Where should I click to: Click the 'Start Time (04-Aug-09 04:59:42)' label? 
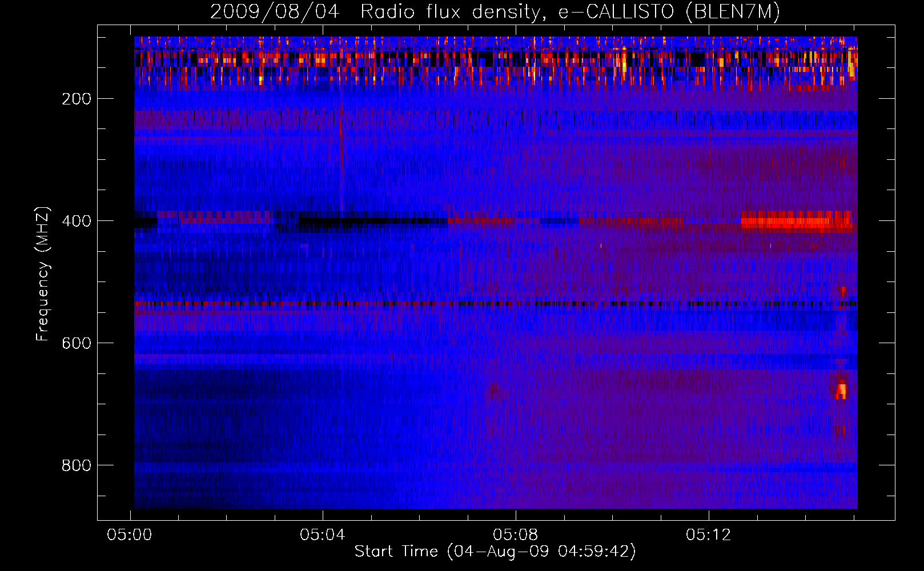click(x=495, y=552)
